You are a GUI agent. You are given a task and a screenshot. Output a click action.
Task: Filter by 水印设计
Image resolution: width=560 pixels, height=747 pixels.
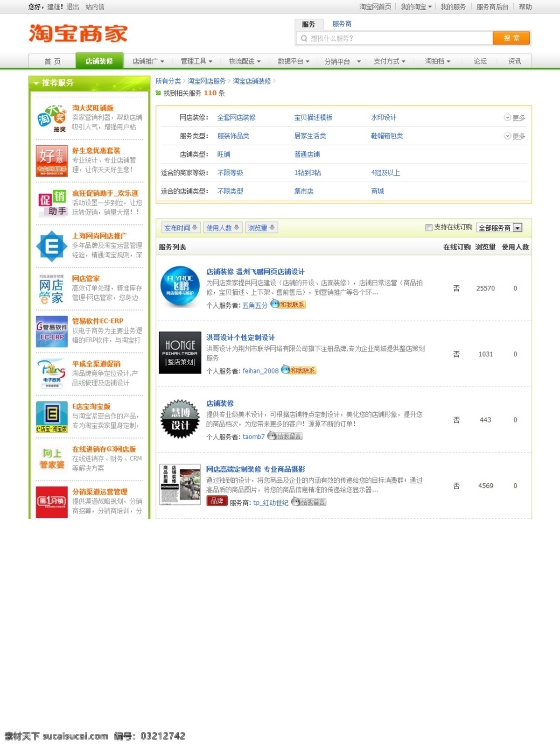pos(384,118)
